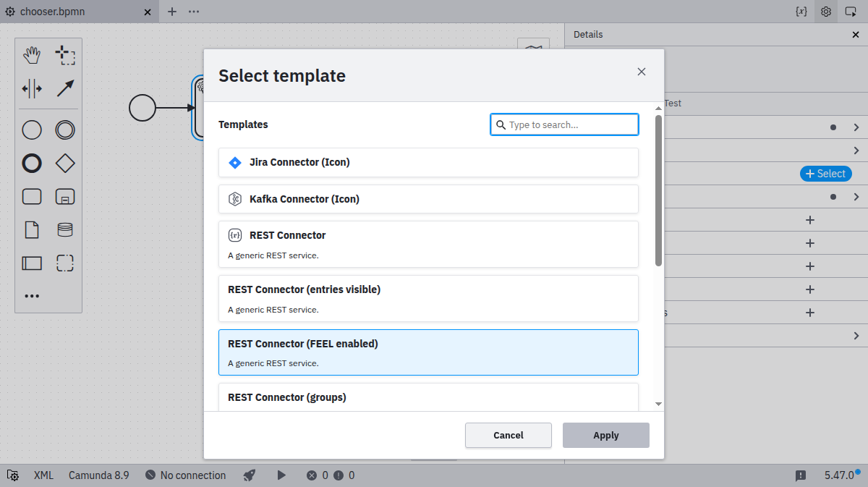Image resolution: width=868 pixels, height=487 pixels.
Task: Add a new tab with plus icon
Action: click(172, 12)
